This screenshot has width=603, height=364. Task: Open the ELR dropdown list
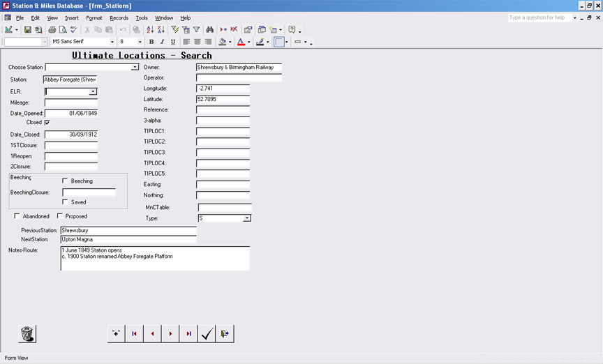point(93,91)
